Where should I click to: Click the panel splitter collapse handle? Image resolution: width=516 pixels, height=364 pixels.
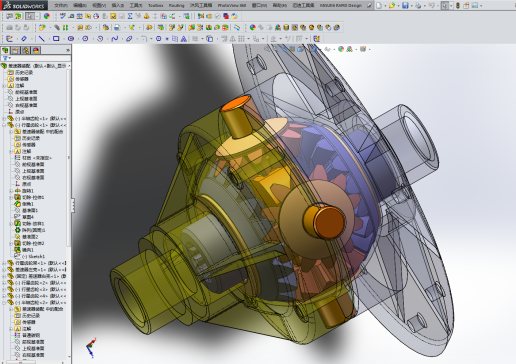(73, 205)
